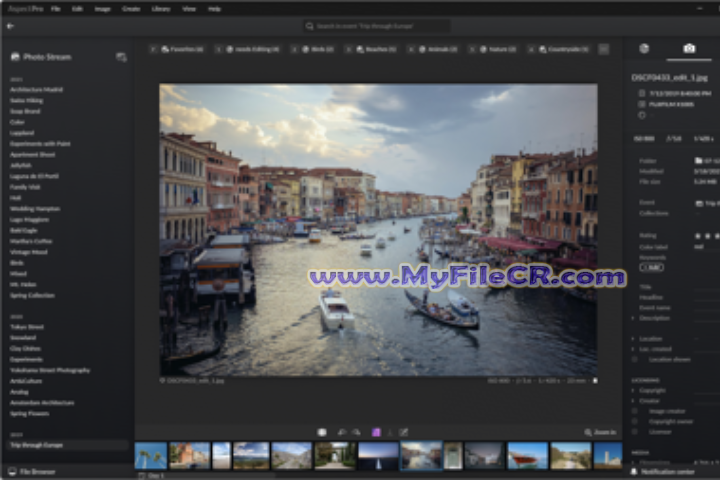Select the palm trees thumbnail in filmstrip
The image size is (720, 480).
pyautogui.click(x=151, y=455)
